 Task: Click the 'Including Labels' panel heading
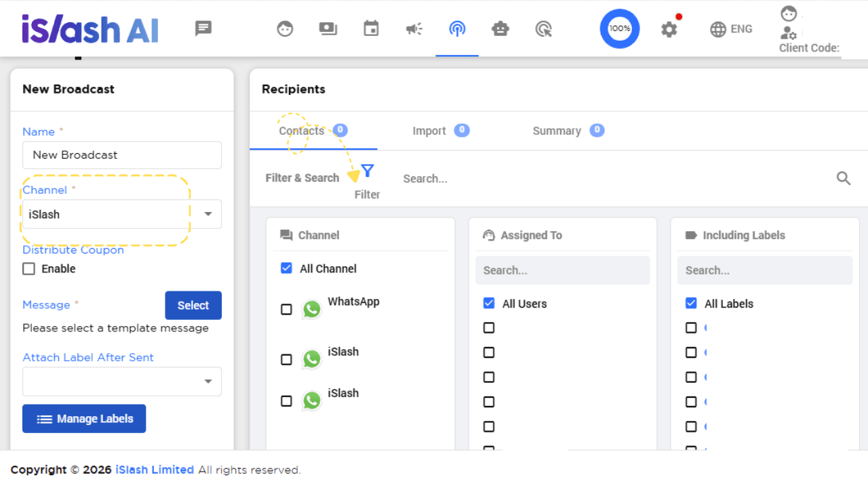(x=744, y=235)
